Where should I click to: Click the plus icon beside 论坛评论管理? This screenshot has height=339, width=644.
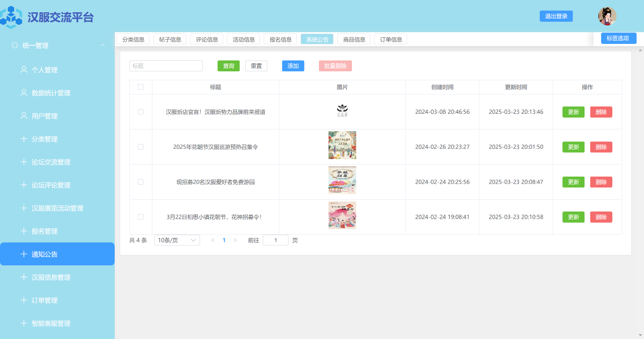[x=24, y=185]
